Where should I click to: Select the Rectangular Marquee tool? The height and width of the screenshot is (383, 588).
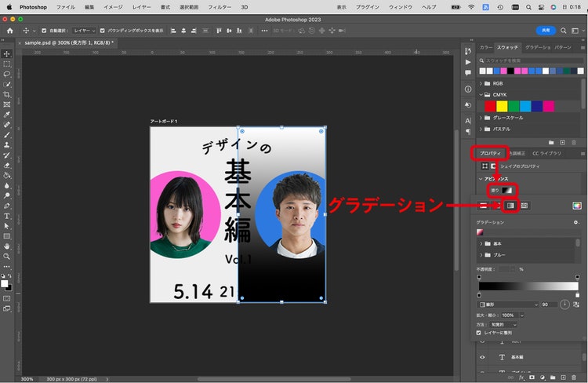click(x=7, y=64)
